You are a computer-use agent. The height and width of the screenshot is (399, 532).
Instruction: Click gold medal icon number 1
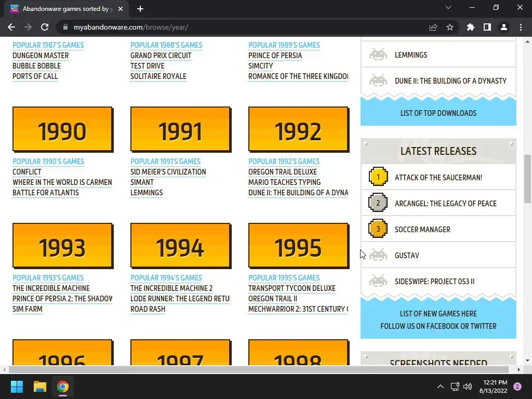(x=378, y=177)
